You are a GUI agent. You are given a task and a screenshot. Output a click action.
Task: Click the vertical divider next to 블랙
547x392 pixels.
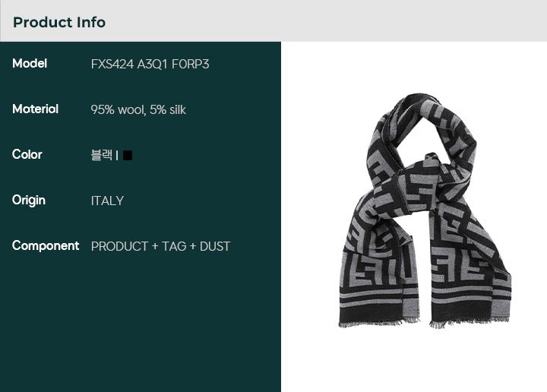[x=117, y=155]
